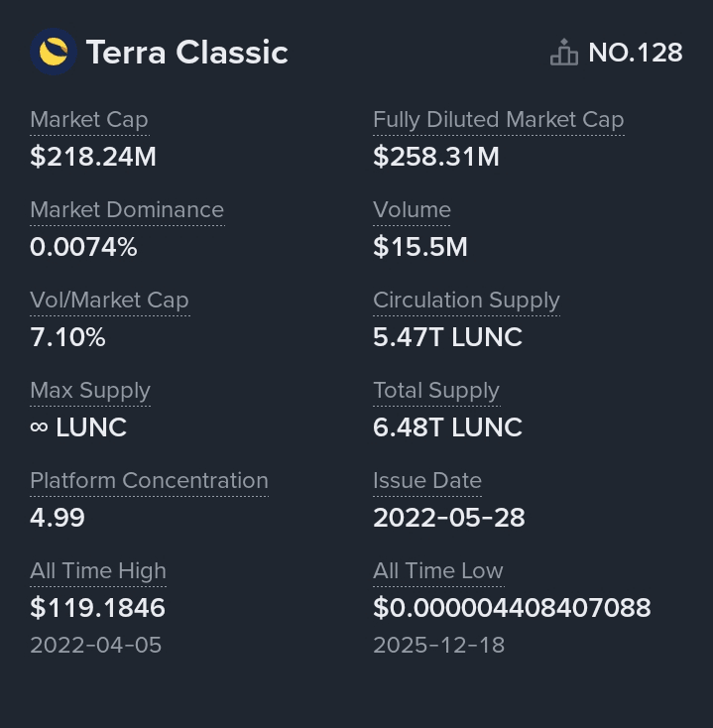Click the Vol/Market Cap label

tap(109, 301)
